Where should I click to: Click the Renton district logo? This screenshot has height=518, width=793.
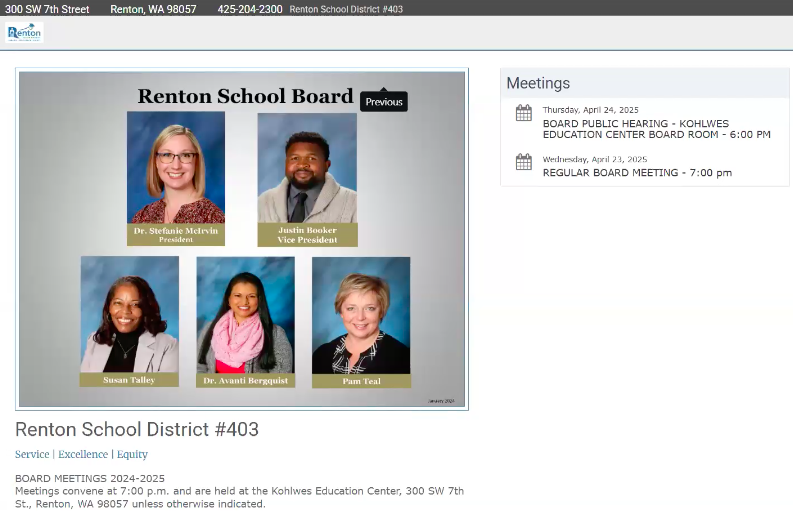pos(24,33)
